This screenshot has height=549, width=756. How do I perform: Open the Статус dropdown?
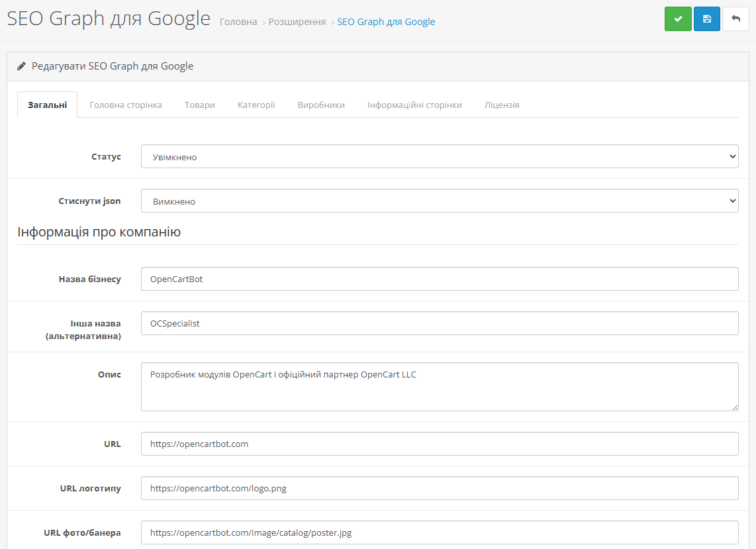(440, 157)
